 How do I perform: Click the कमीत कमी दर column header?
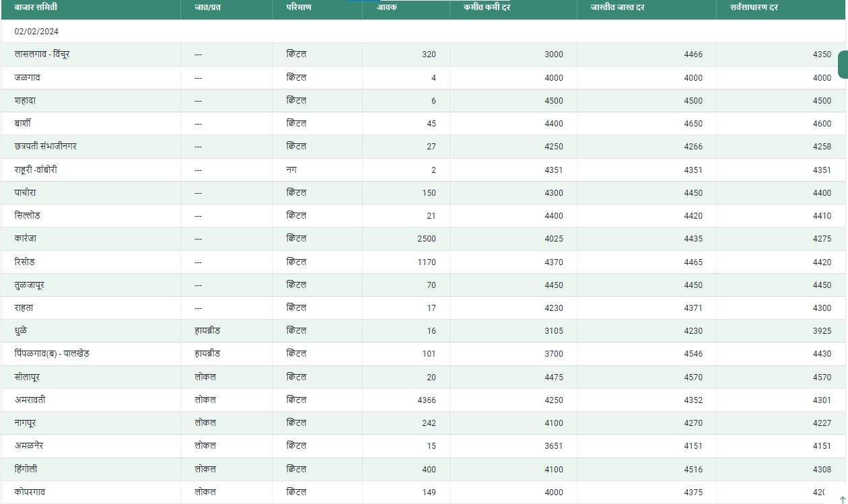(486, 7)
